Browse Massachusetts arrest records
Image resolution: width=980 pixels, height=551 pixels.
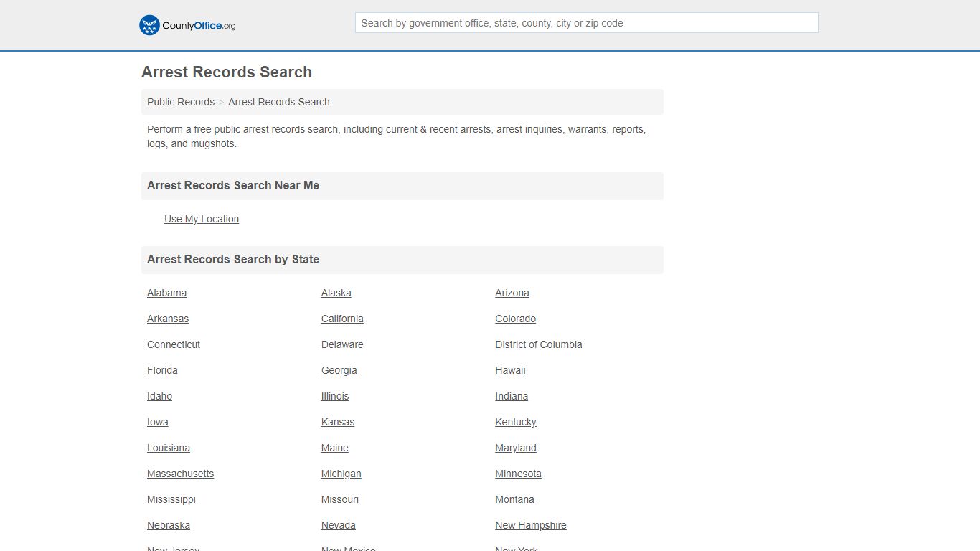click(181, 474)
